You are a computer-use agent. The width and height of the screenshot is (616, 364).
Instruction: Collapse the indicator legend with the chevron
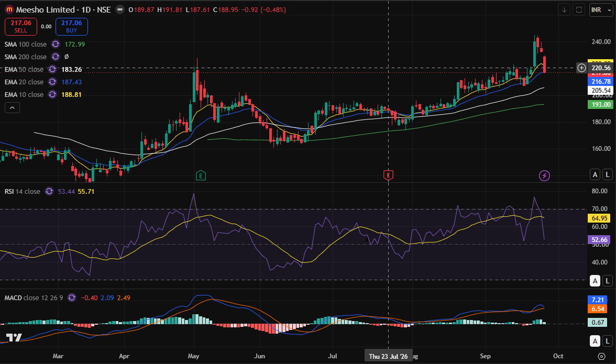coord(12,107)
